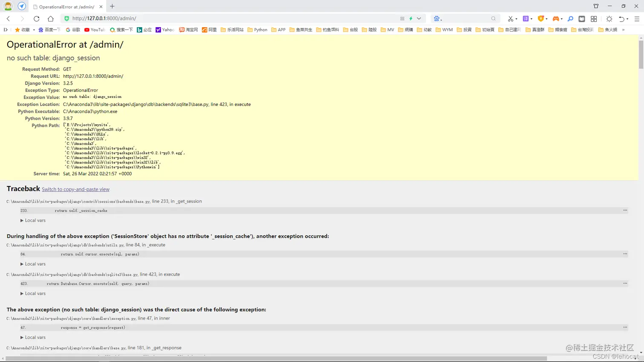The height and width of the screenshot is (362, 644).
Task: Select the OperationalError at /admin/ tab
Action: (x=68, y=7)
